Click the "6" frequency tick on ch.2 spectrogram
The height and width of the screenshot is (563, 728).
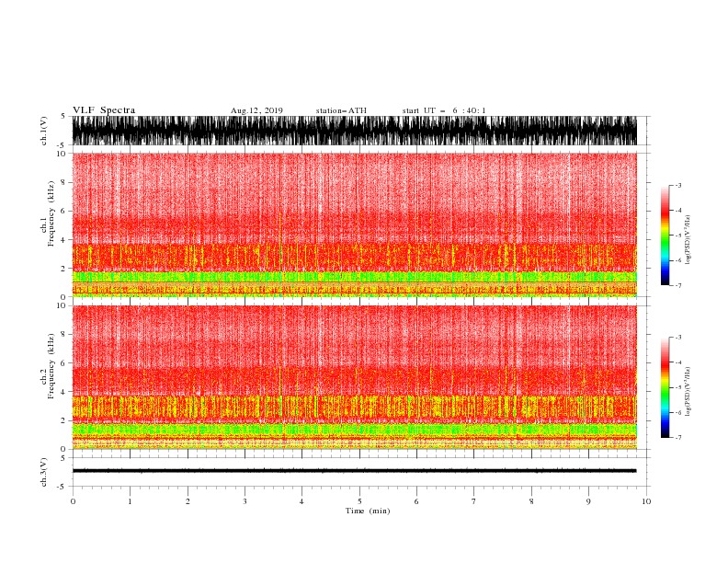pos(63,363)
